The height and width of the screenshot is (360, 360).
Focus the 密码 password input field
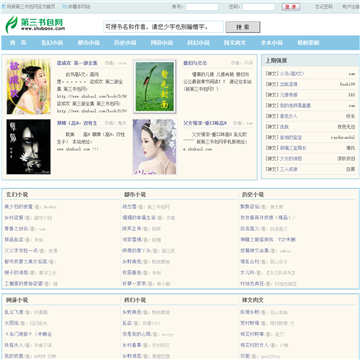[259, 7]
